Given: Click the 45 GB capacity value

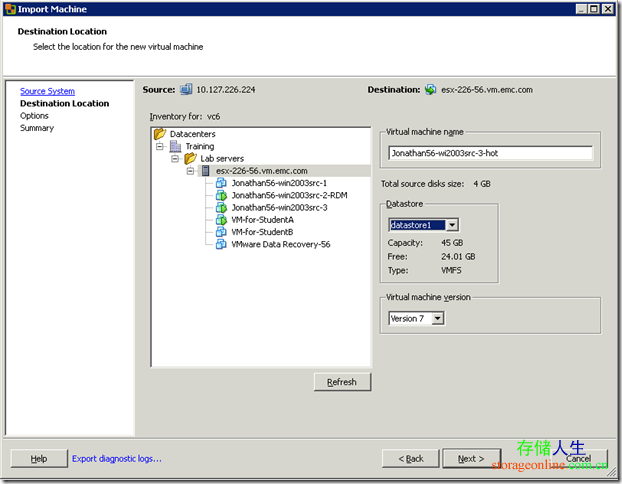Looking at the screenshot, I should click(x=452, y=243).
